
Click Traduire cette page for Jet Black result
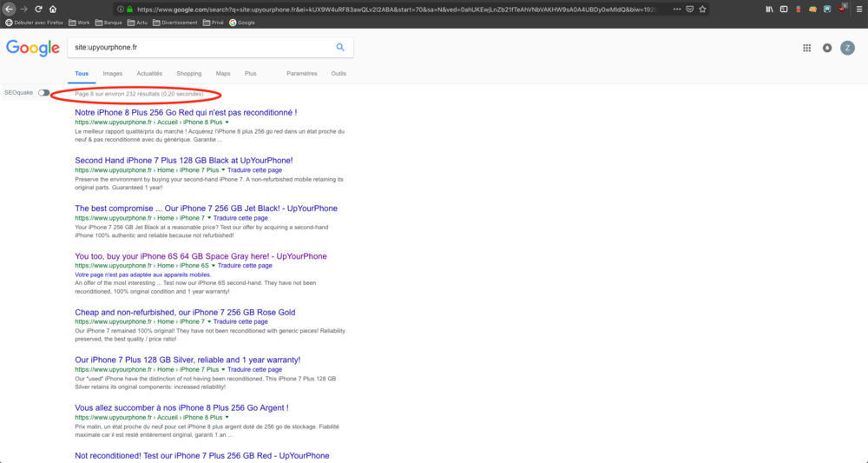(240, 218)
